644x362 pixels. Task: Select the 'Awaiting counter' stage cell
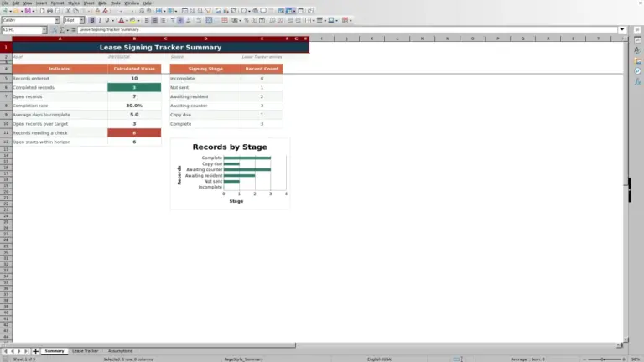tap(205, 106)
